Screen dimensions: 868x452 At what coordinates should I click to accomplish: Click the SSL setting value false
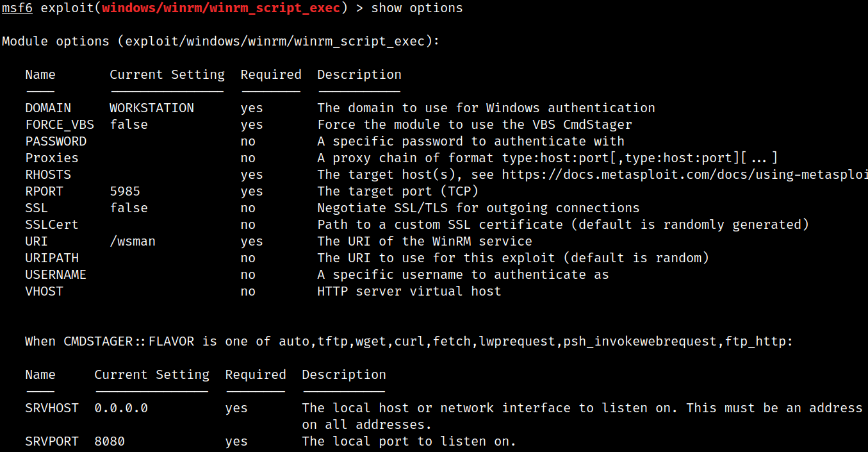(x=129, y=208)
